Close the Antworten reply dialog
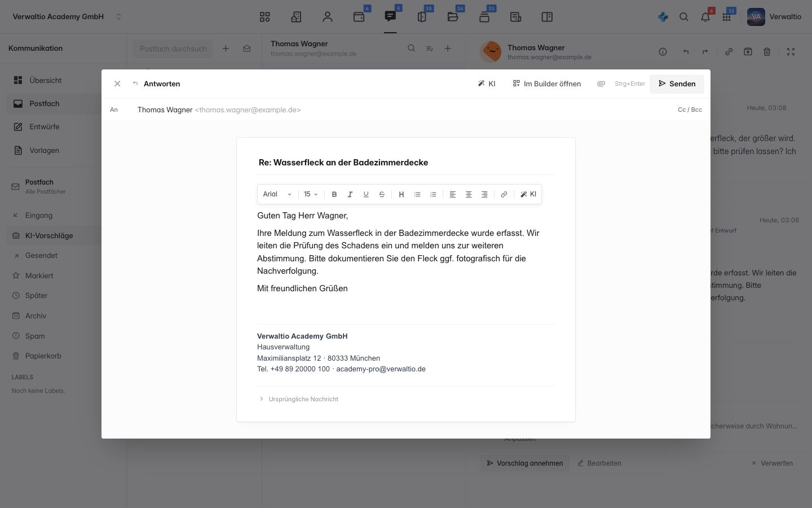The image size is (812, 508). [117, 84]
